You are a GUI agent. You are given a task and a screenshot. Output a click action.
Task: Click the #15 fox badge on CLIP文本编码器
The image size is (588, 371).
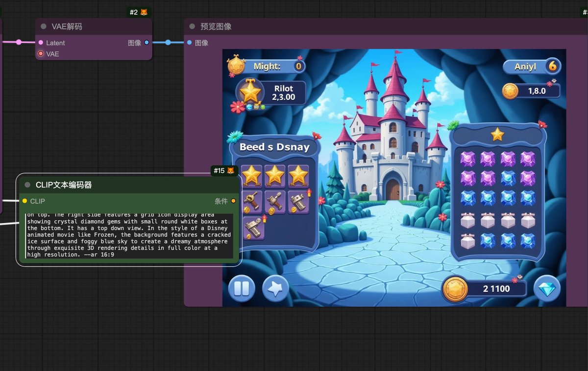tap(224, 170)
